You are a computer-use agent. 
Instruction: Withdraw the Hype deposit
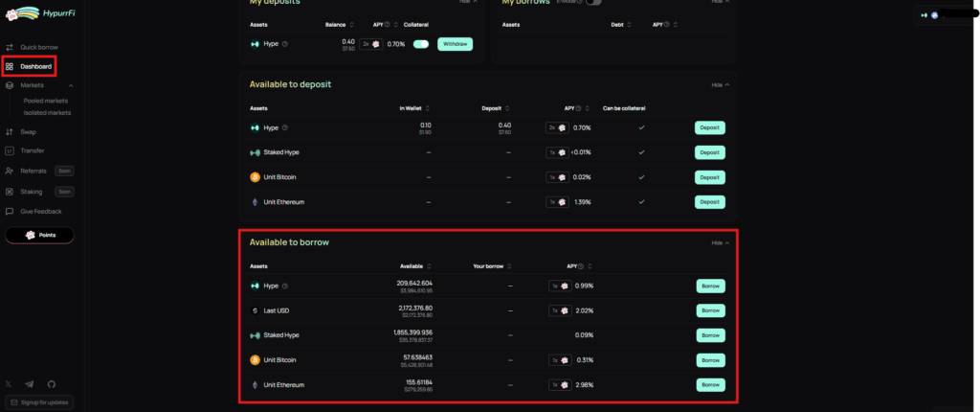click(455, 44)
